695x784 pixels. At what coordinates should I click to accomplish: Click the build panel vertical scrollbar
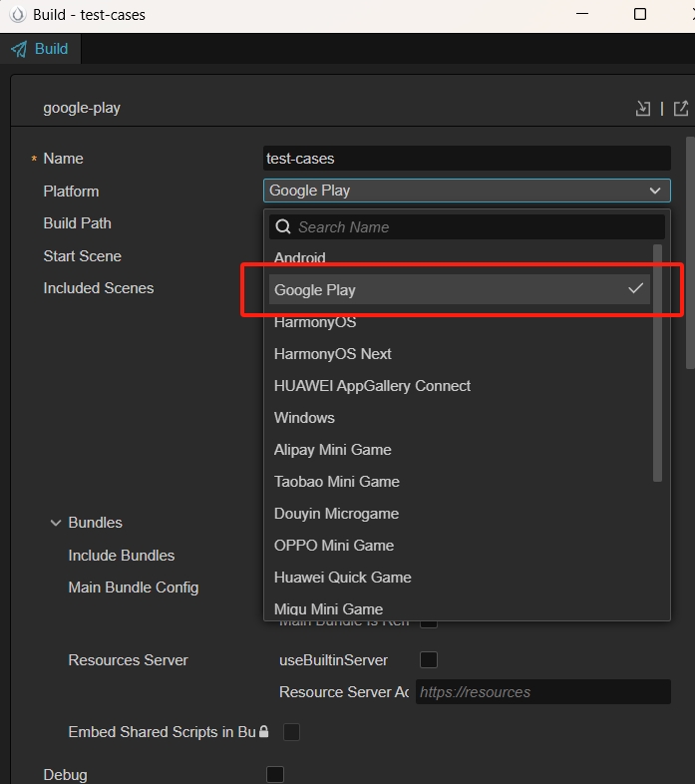point(690,252)
